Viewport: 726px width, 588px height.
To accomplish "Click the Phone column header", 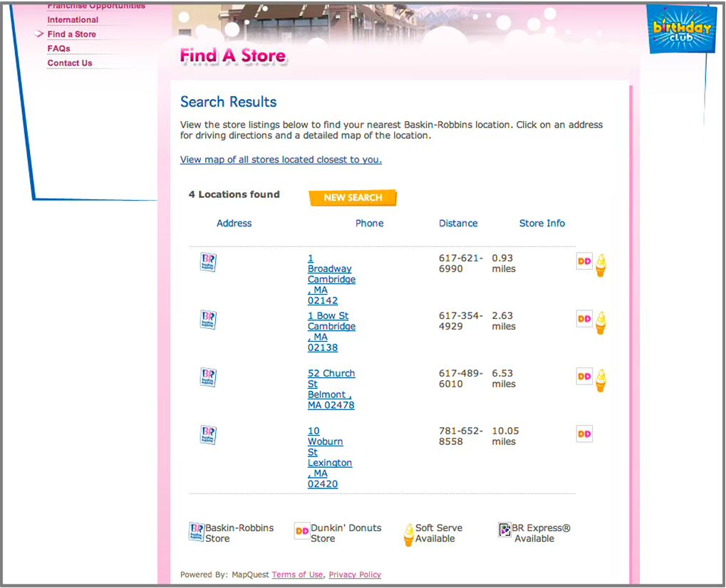I will point(370,224).
